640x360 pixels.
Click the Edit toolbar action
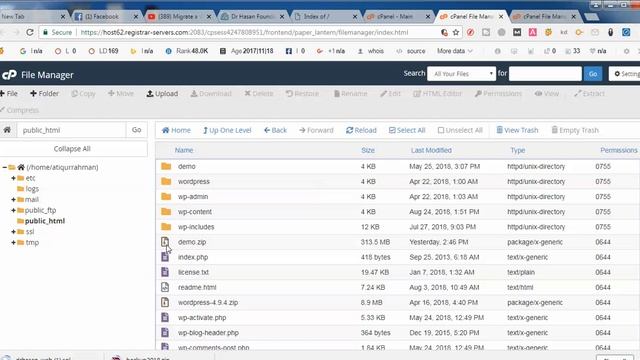pos(390,93)
